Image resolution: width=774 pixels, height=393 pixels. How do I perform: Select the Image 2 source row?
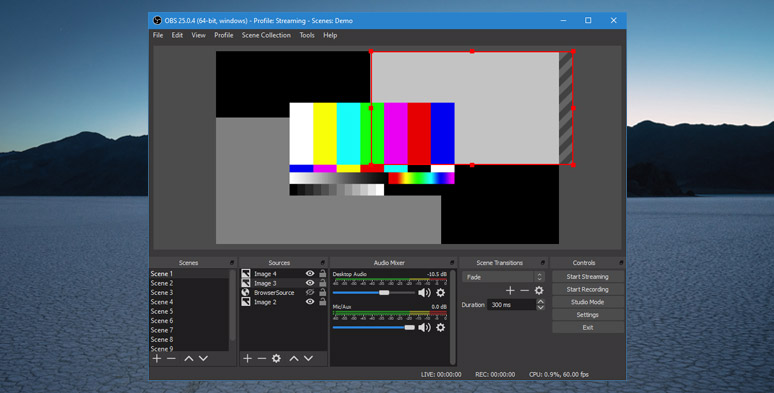point(283,302)
